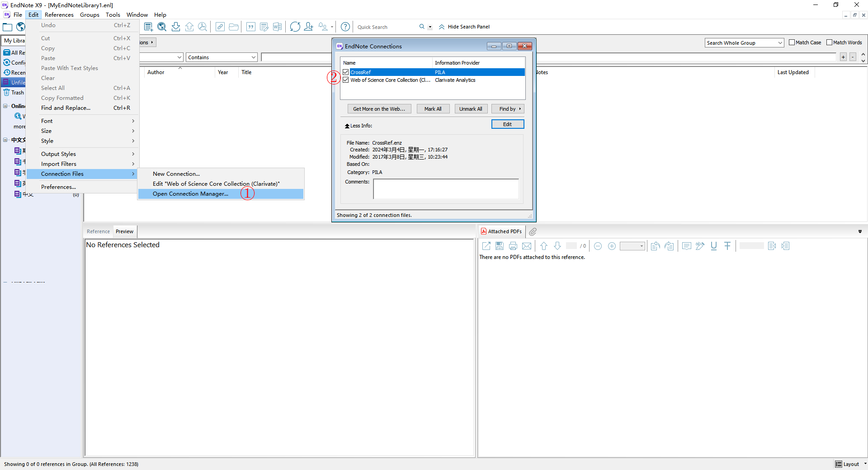Collapse the Less Info section
The width and height of the screenshot is (868, 470).
(359, 126)
